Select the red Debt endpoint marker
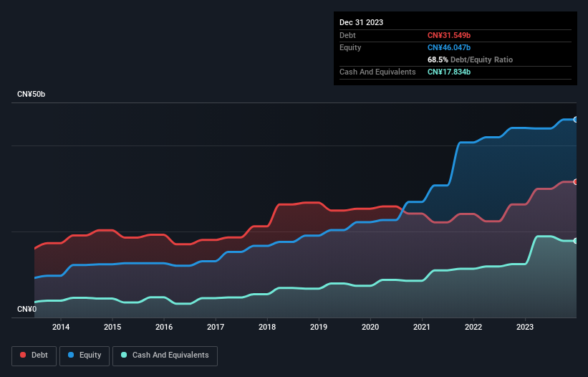Image resolution: width=588 pixels, height=377 pixels. [x=576, y=182]
